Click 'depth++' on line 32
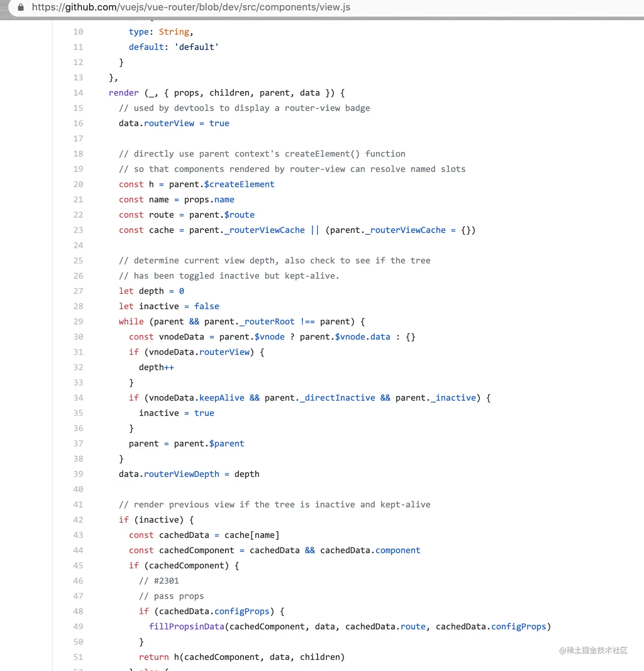Viewport: 644px width, 671px height. pos(156,367)
